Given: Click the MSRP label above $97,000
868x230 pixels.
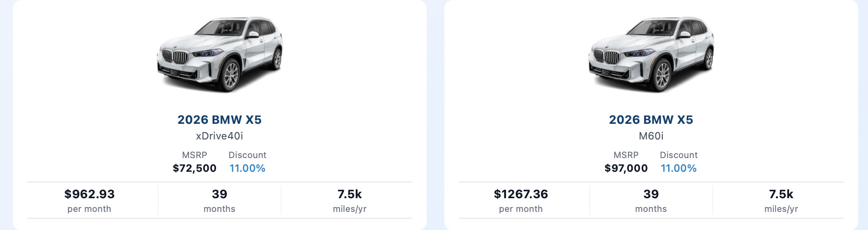Looking at the screenshot, I should pos(626,155).
